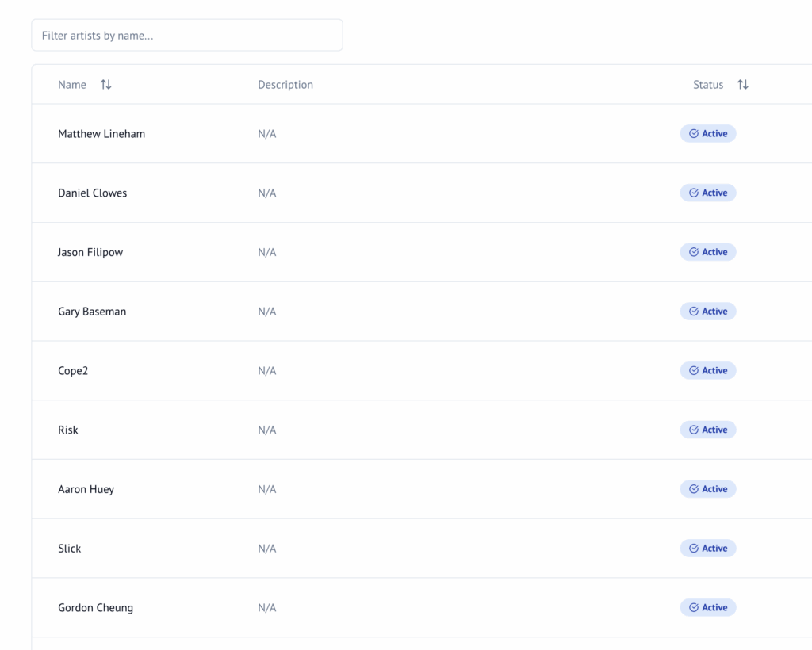Click Matthew Lineham's artist name

point(101,134)
